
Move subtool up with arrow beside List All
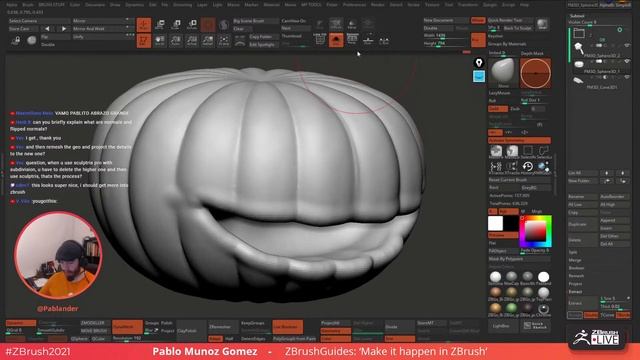click(x=607, y=173)
